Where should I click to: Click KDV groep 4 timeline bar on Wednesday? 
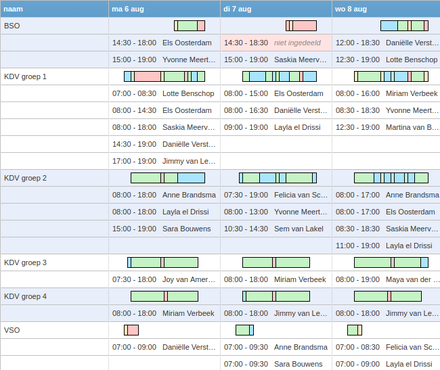tap(388, 296)
